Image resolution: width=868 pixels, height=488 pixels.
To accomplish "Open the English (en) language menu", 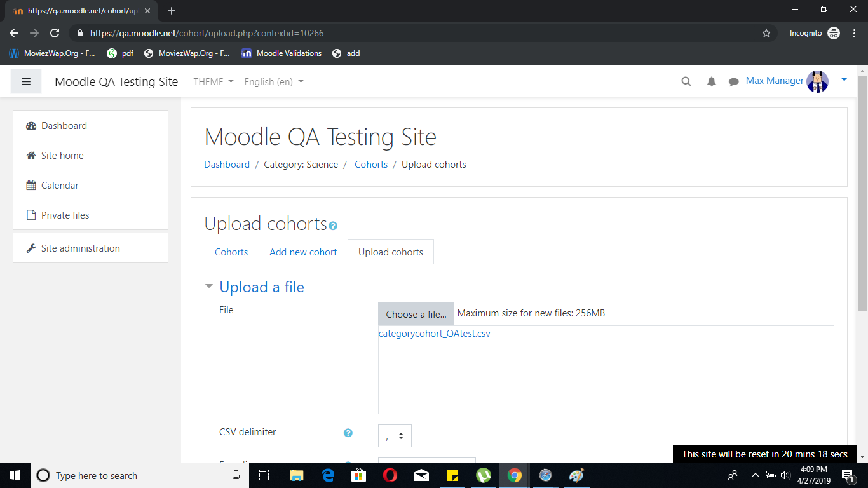I will coord(274,81).
